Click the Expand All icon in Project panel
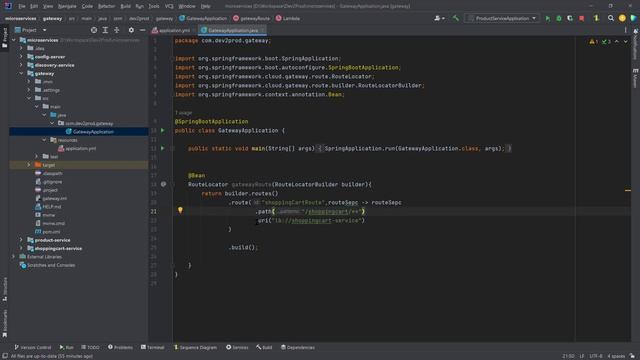Viewport: 640px width, 360px height. (105, 30)
